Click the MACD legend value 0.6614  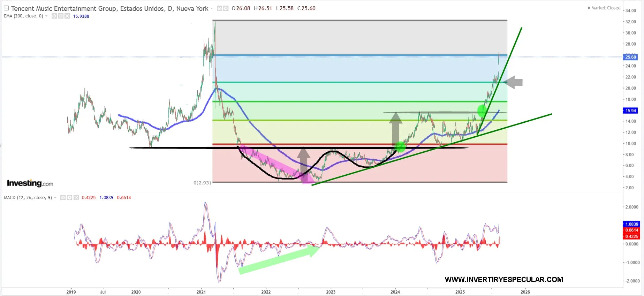tap(124, 198)
